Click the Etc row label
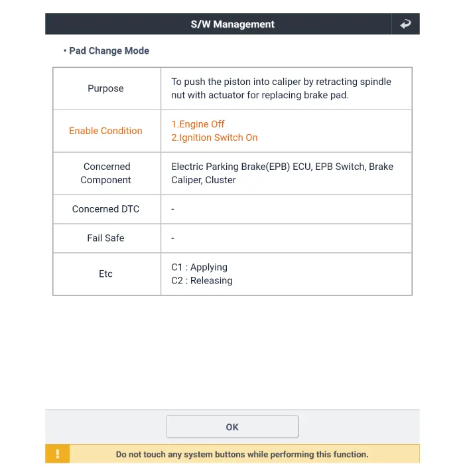The height and width of the screenshot is (476, 465). click(105, 274)
